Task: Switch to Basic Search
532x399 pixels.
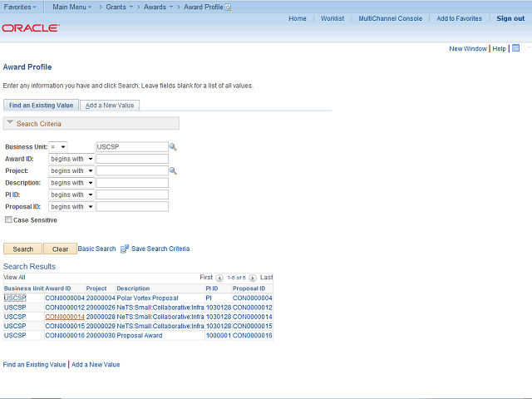Action: (96, 249)
